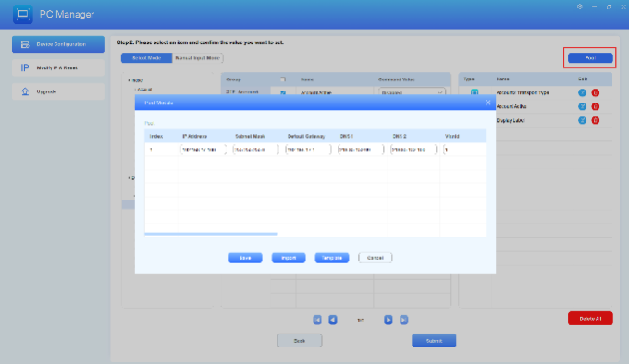Go to the first page

click(317, 320)
